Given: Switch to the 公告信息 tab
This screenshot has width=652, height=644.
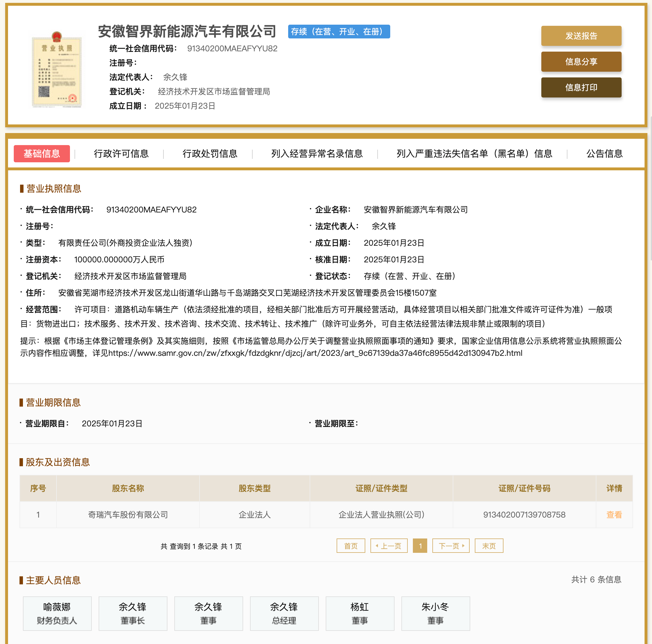Looking at the screenshot, I should tap(604, 154).
